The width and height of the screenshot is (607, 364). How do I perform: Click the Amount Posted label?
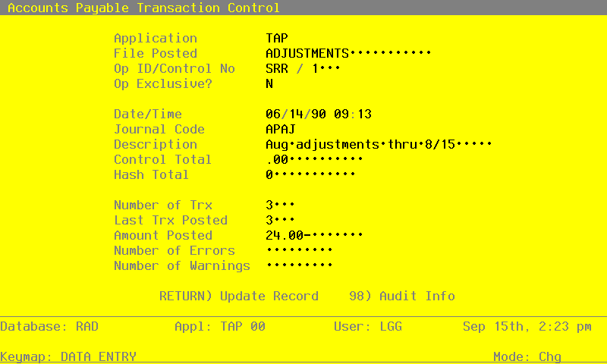coord(163,235)
